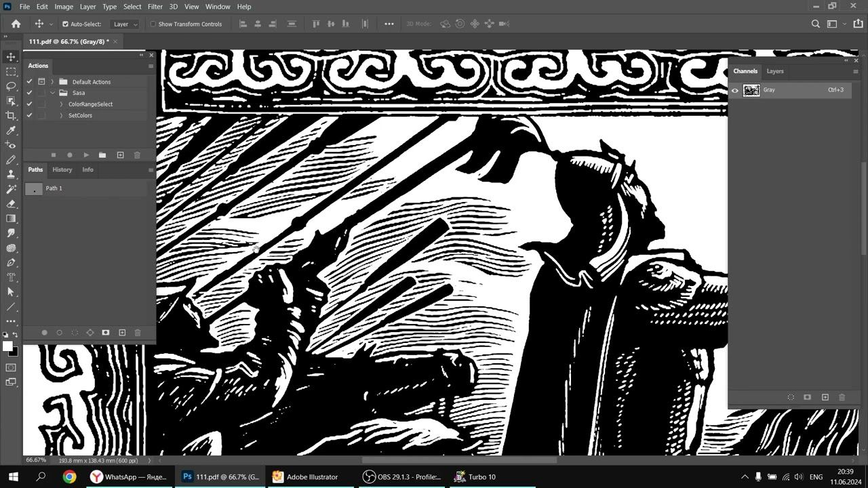Select the Pencil tool
868x488 pixels.
11,160
